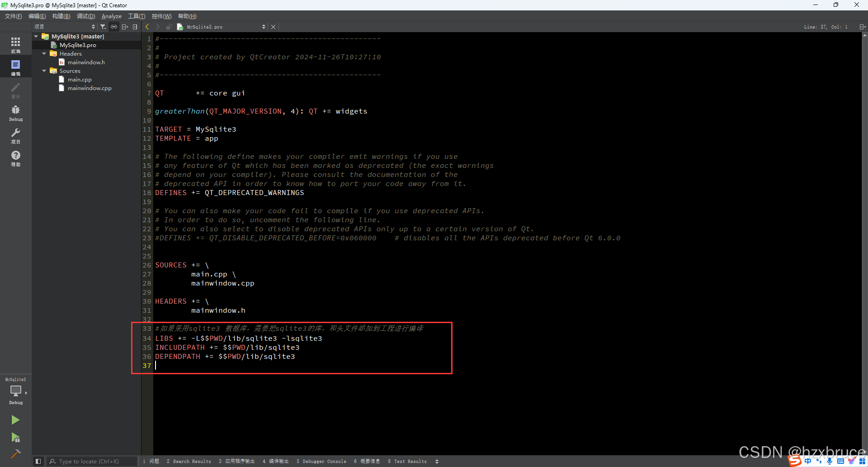
Task: Collapse the Headers folder
Action: [44, 53]
